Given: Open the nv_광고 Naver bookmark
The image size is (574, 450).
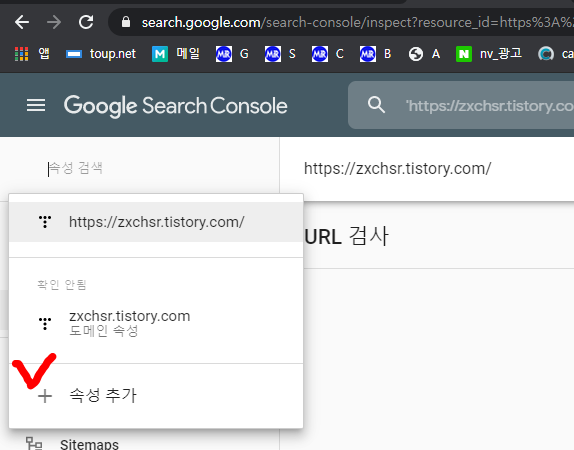Looking at the screenshot, I should click(489, 54).
